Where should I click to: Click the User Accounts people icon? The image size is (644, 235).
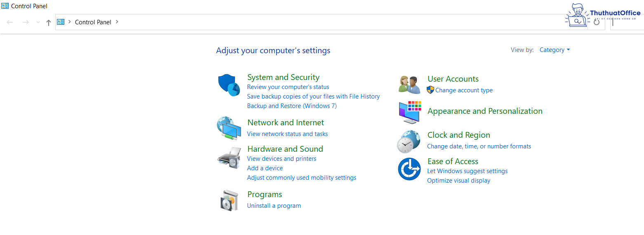click(409, 85)
